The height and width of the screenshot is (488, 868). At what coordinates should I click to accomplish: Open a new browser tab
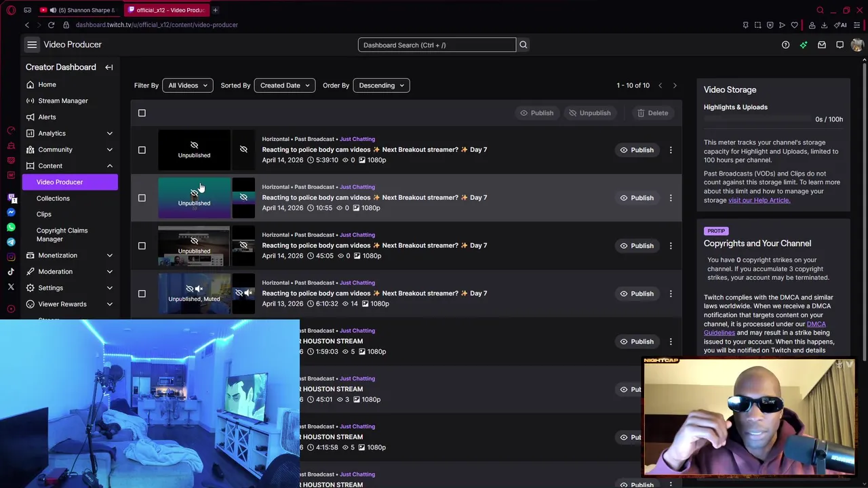pos(215,10)
